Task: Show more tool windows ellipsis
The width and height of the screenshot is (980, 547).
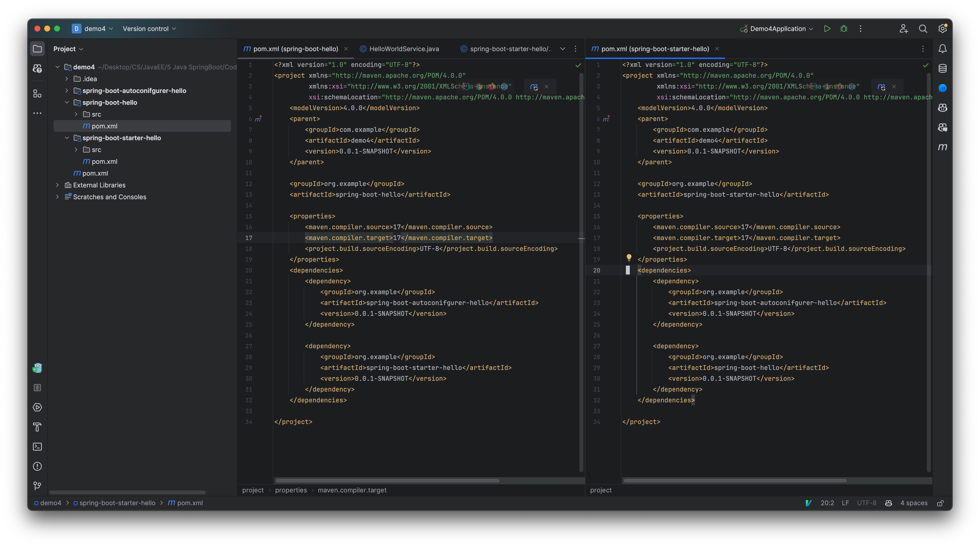Action: (x=37, y=113)
